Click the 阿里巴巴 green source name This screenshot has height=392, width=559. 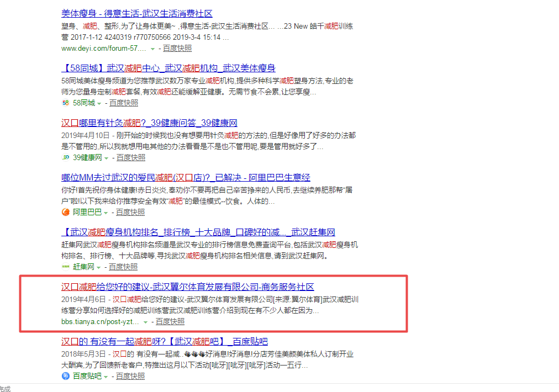click(x=87, y=213)
